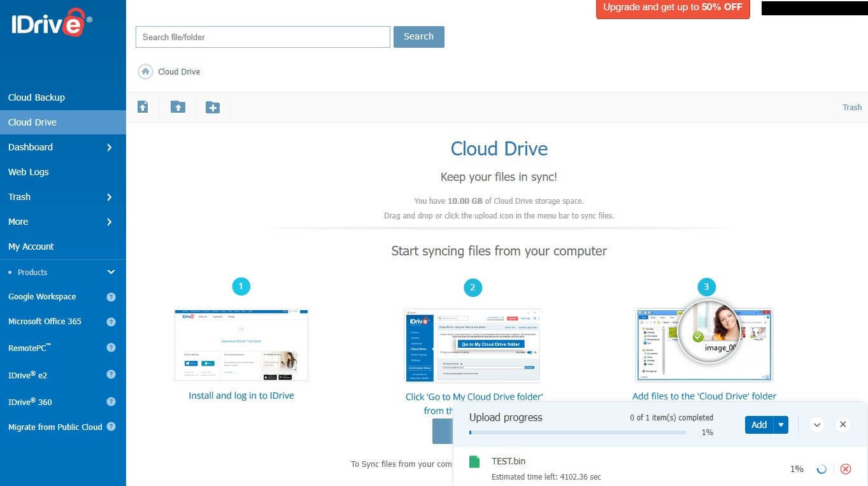Click the Search file/folder input field
The width and height of the screenshot is (868, 486).
pyautogui.click(x=263, y=37)
